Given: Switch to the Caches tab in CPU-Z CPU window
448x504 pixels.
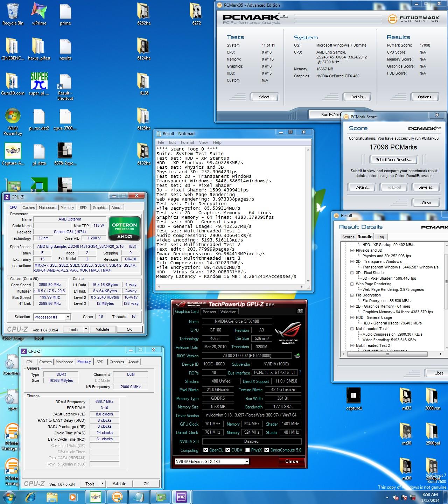Looking at the screenshot, I should point(29,208).
